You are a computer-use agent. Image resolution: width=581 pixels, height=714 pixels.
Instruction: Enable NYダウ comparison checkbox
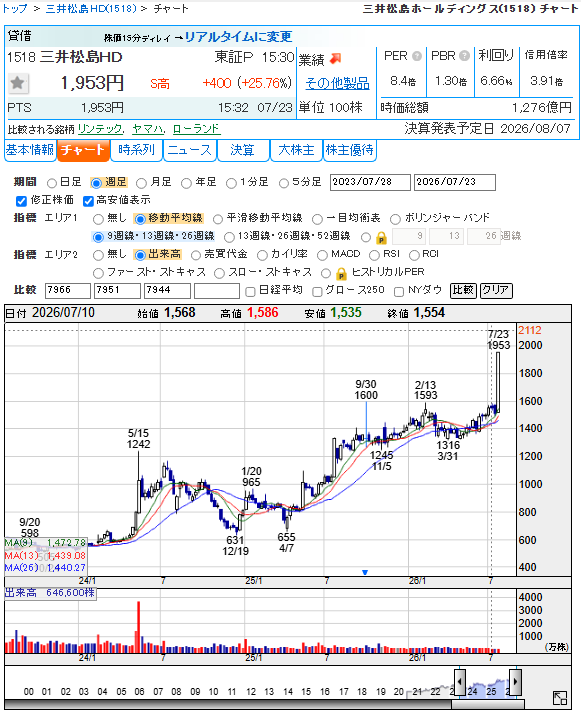[x=399, y=291]
